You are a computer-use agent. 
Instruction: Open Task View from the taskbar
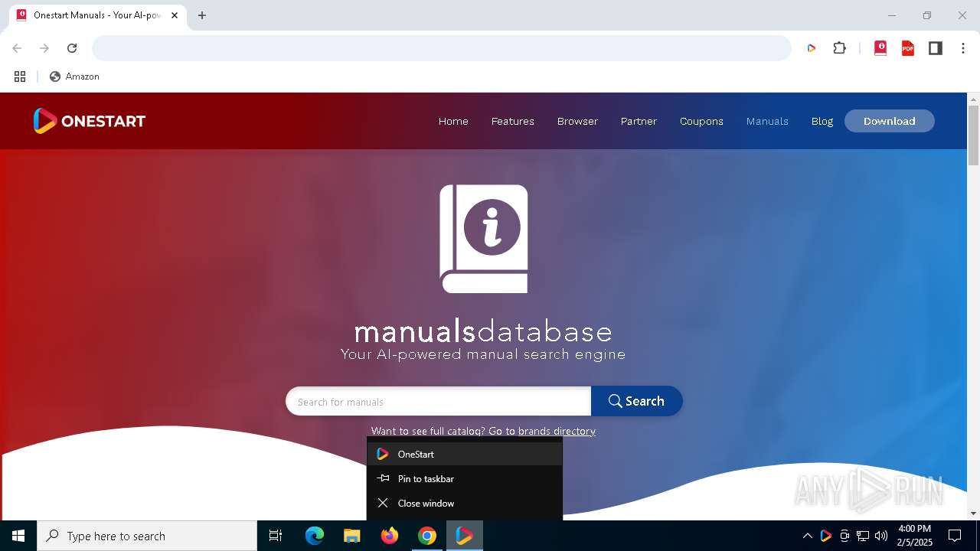click(276, 536)
